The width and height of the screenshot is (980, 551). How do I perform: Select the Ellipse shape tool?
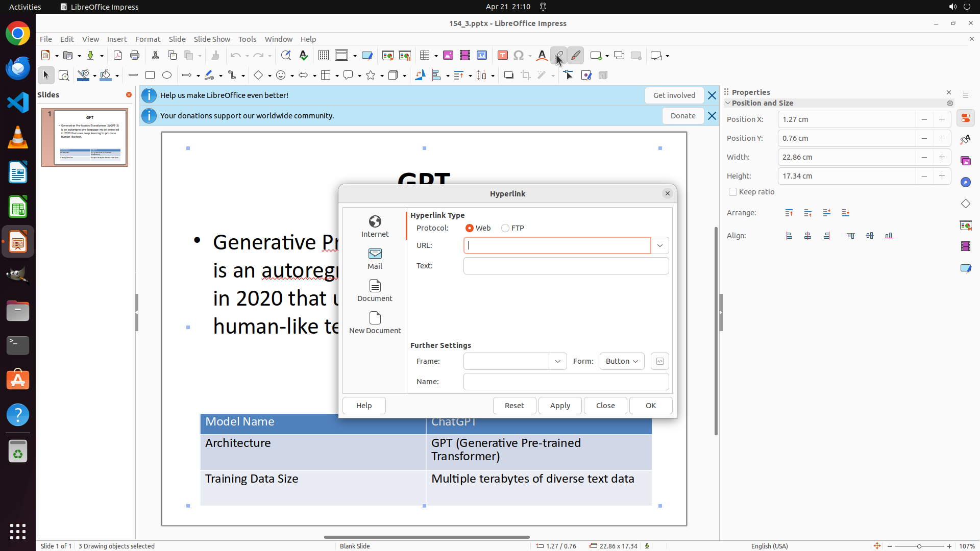(x=167, y=76)
